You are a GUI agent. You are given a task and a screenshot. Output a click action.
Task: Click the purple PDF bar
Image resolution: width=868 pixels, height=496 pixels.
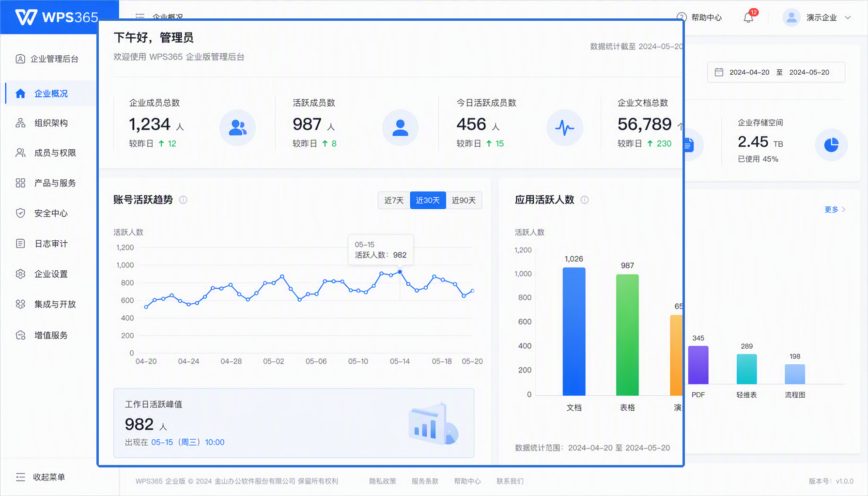coord(698,365)
